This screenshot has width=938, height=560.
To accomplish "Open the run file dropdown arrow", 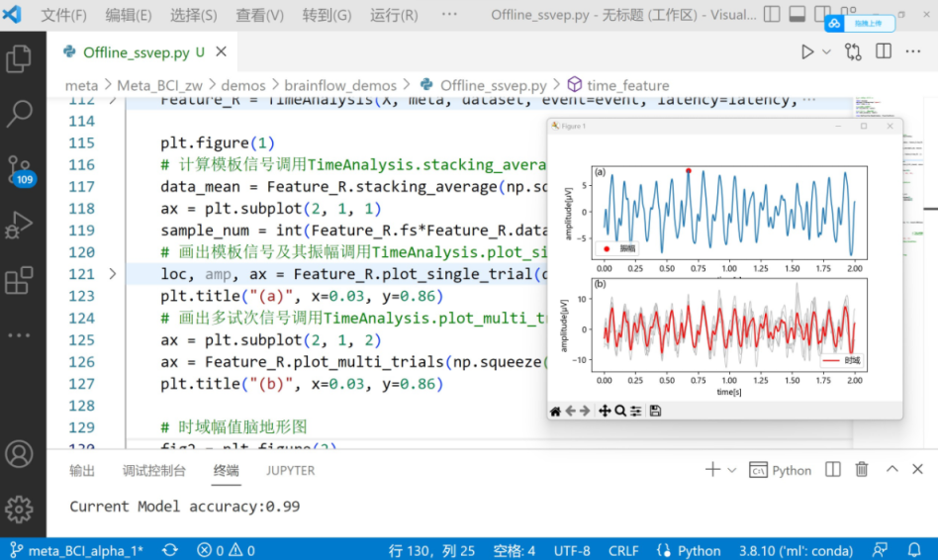I will click(x=827, y=52).
